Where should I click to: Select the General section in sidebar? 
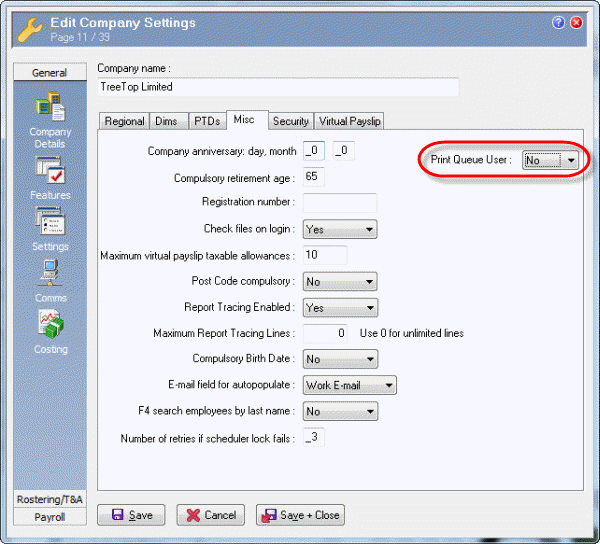pyautogui.click(x=50, y=72)
